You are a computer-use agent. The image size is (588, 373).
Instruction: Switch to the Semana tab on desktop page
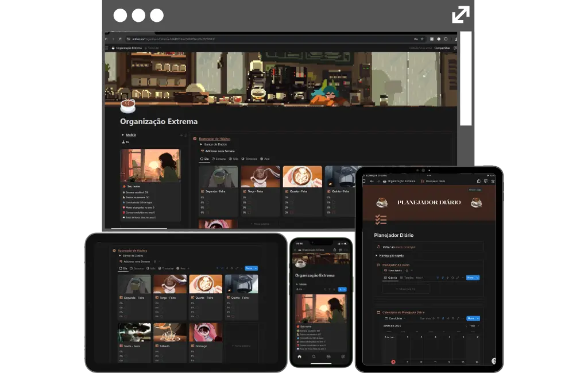(219, 159)
